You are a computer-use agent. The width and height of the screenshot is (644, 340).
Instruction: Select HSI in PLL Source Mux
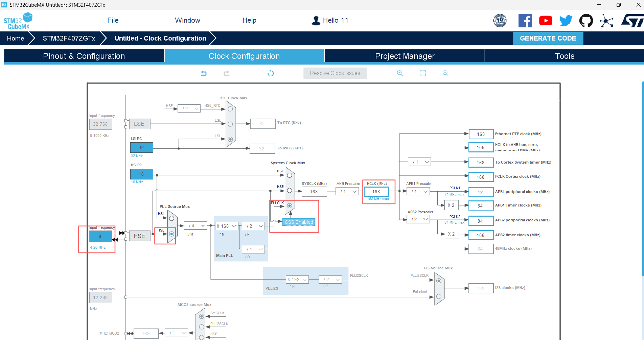[171, 218]
